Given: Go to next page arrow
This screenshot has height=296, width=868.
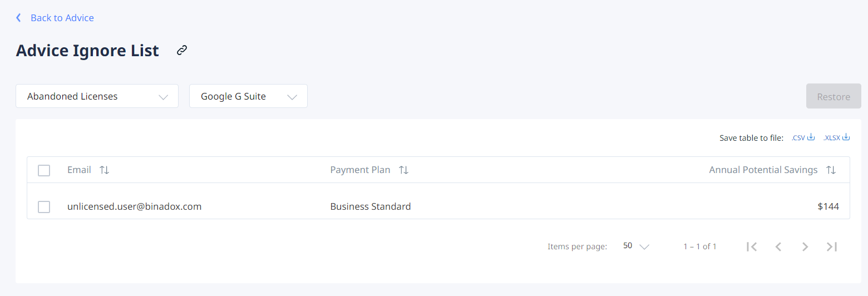Looking at the screenshot, I should [805, 246].
